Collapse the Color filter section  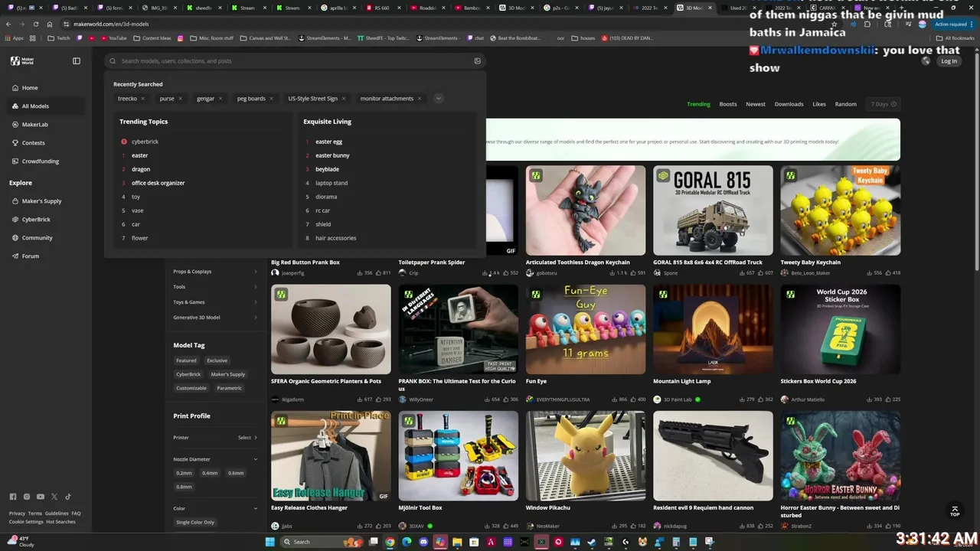pos(256,508)
